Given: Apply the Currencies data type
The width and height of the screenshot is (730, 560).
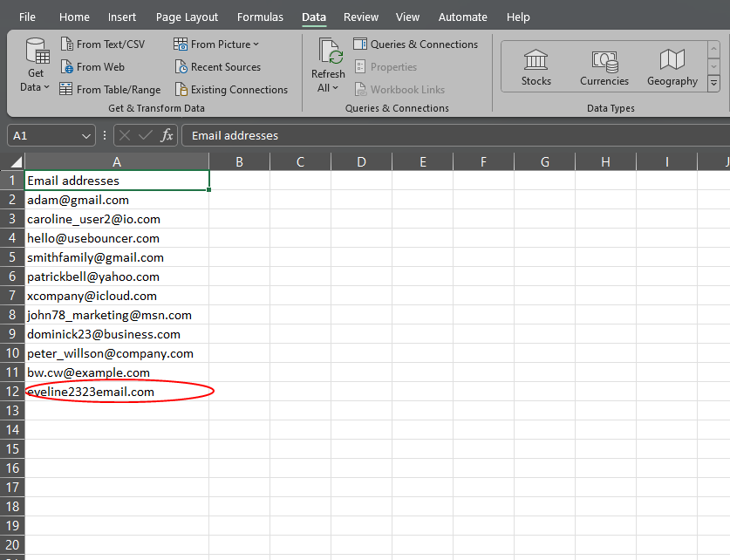Looking at the screenshot, I should pyautogui.click(x=604, y=66).
